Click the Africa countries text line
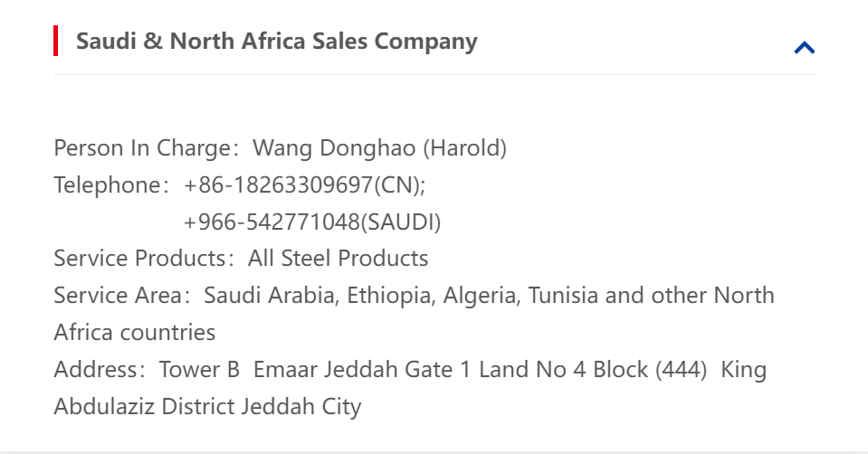 click(x=135, y=334)
